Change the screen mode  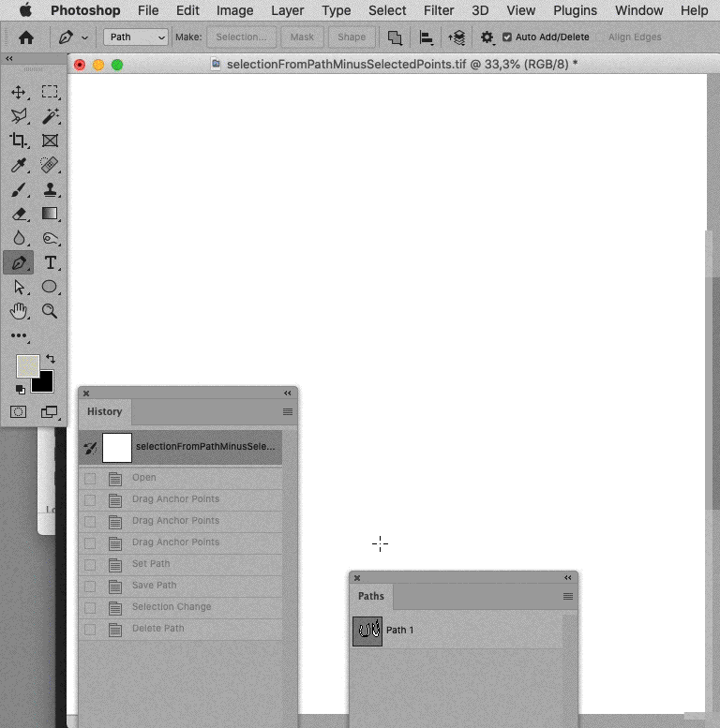point(50,412)
